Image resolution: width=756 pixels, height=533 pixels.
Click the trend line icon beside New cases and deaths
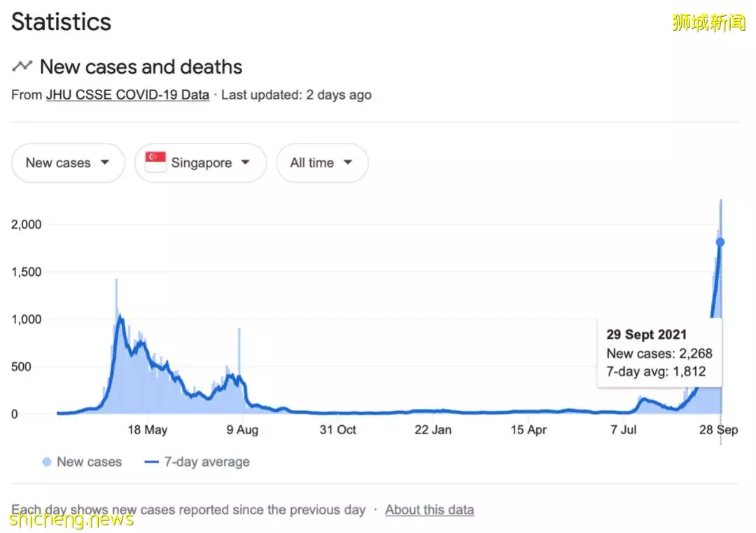click(22, 67)
